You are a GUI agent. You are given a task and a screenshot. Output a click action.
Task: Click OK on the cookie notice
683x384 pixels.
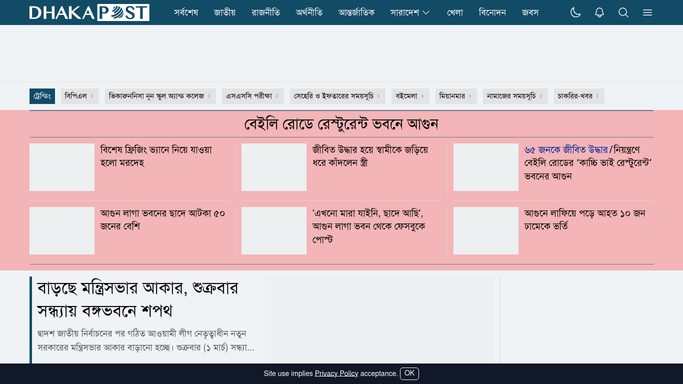coord(409,373)
